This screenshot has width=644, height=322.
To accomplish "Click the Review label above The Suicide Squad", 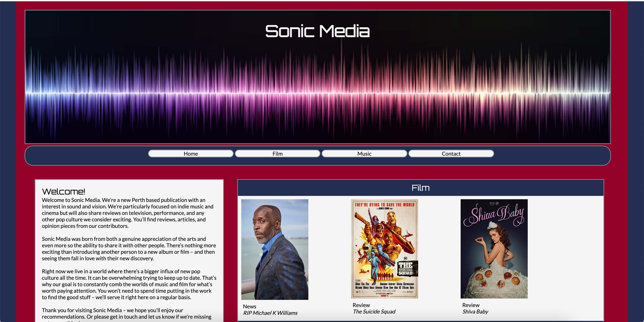I will tap(361, 305).
